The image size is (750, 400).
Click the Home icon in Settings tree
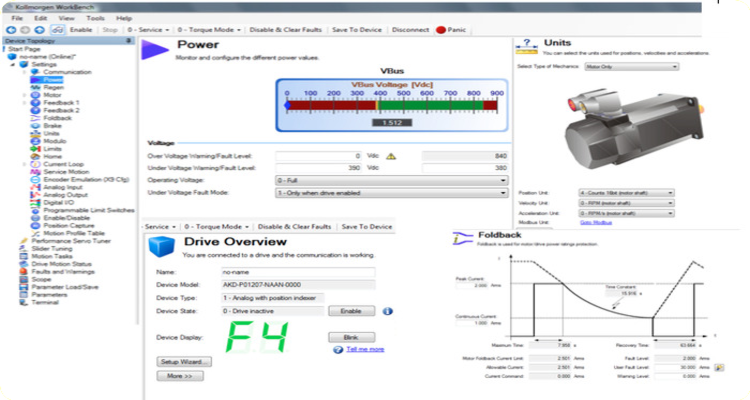pos(35,156)
